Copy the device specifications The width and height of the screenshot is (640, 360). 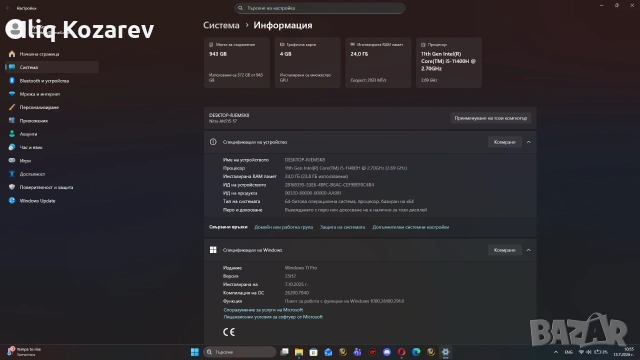tap(504, 142)
